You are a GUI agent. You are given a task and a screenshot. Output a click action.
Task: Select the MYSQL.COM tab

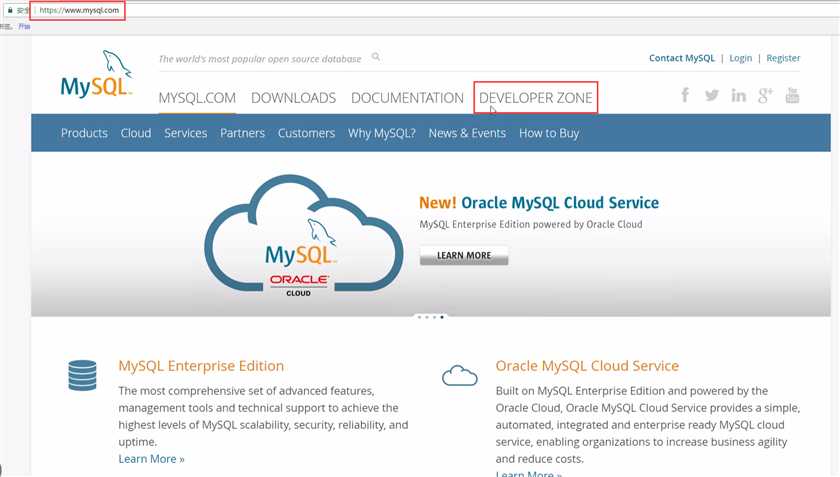tap(197, 98)
